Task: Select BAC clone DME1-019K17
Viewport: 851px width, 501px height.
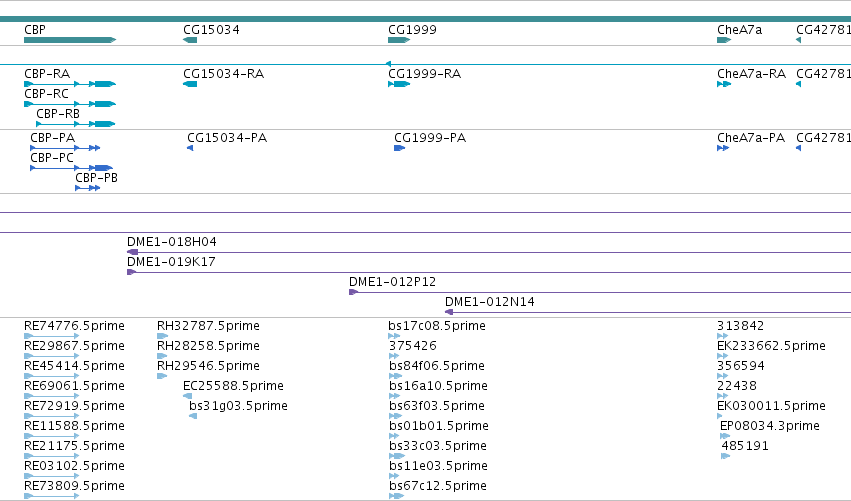Action: click(171, 262)
